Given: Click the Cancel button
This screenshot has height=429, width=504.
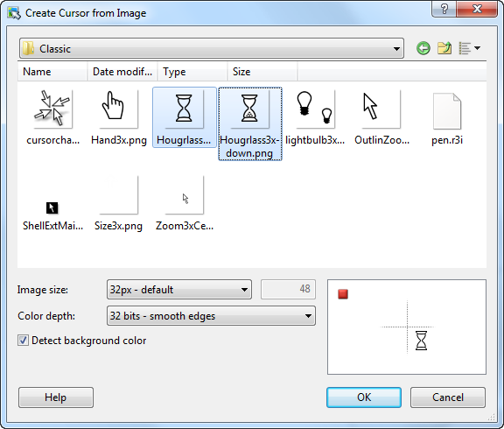Looking at the screenshot, I should pyautogui.click(x=448, y=397).
